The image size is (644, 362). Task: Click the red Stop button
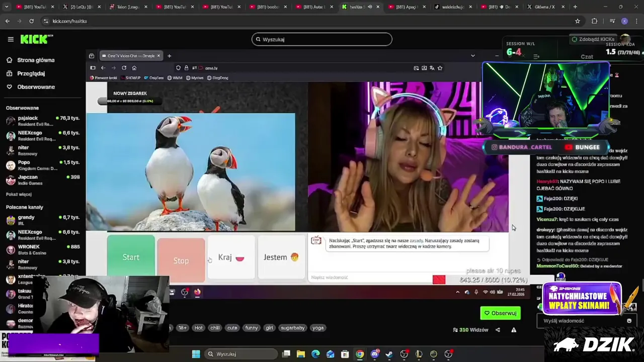pos(181,260)
